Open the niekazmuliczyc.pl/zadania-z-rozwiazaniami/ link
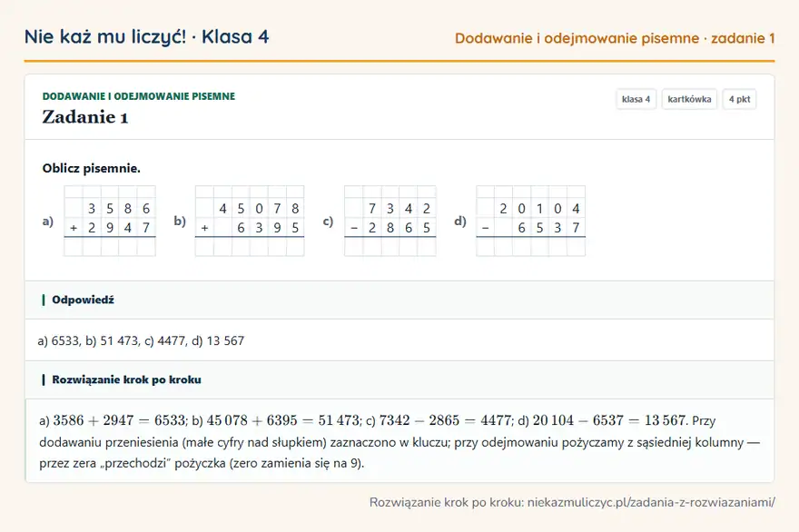Viewport: 799px width, 532px height. tap(651, 502)
